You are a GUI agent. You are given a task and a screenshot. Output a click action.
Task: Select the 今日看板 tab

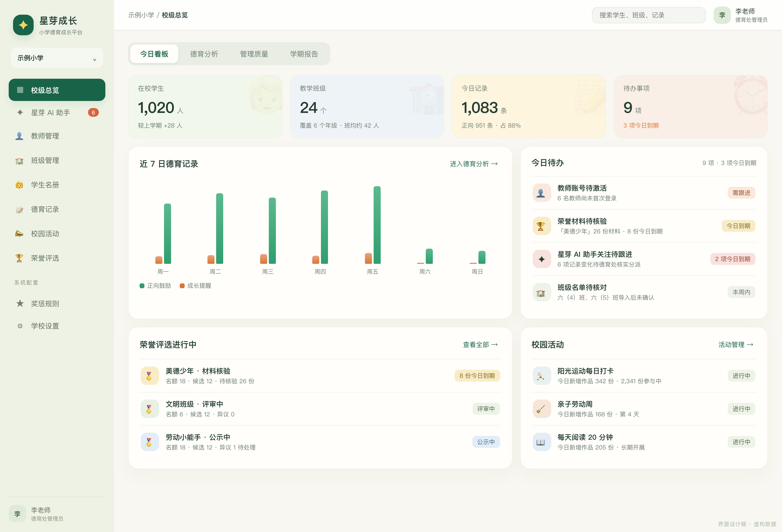click(154, 54)
